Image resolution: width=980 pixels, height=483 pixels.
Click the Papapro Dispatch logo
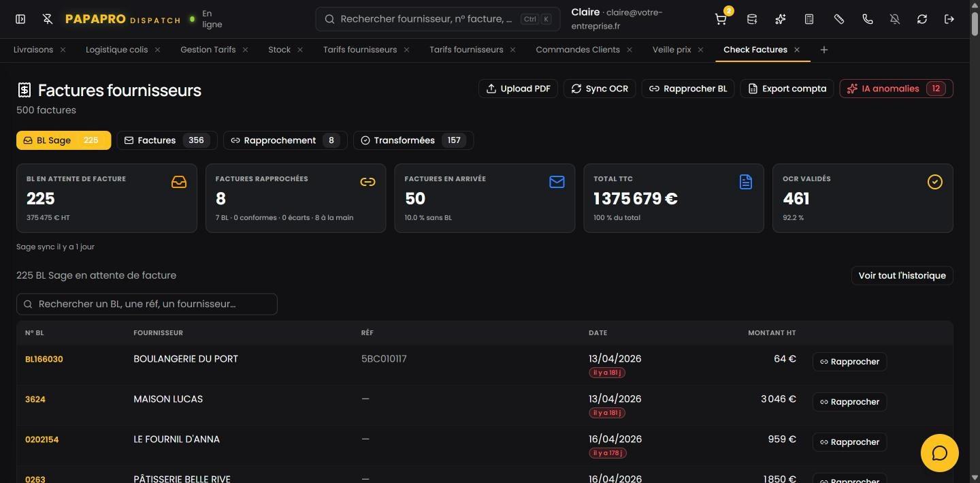pyautogui.click(x=122, y=19)
